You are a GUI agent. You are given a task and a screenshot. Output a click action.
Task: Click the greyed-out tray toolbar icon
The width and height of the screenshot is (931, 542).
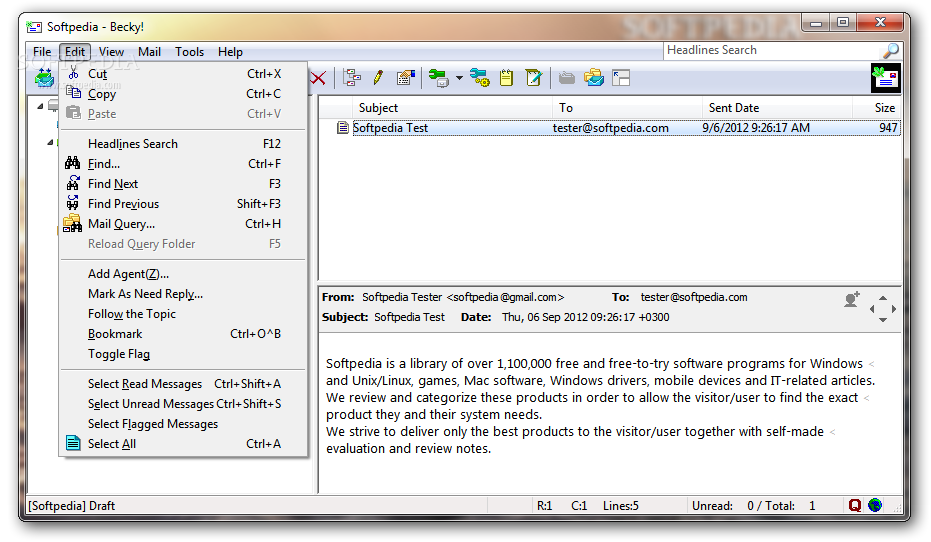coord(567,78)
